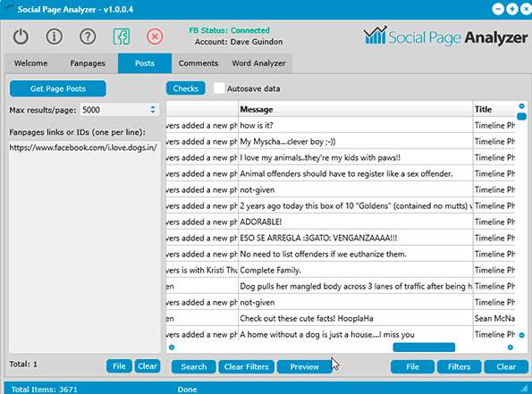
Task: Click the red X disconnect icon
Action: point(155,37)
